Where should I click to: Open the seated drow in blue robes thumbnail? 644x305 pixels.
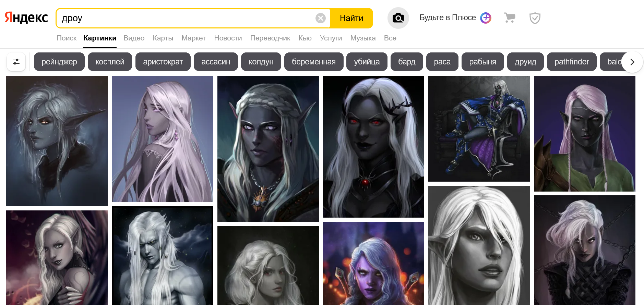click(479, 129)
